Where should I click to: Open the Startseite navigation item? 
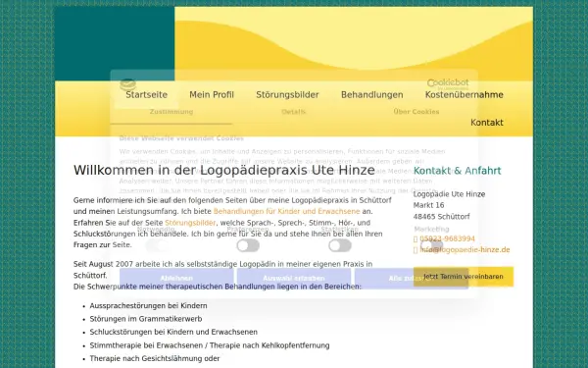point(147,94)
